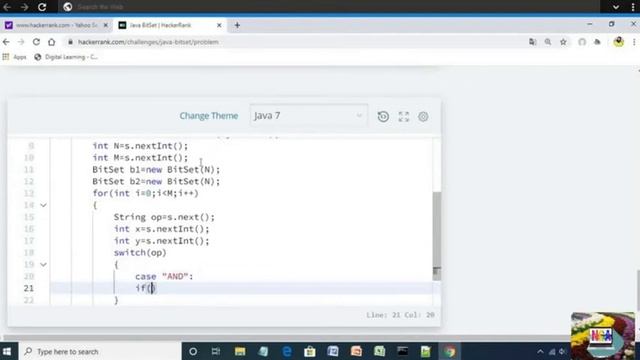640x360 pixels.
Task: Open a new browser tab
Action: [237, 25]
